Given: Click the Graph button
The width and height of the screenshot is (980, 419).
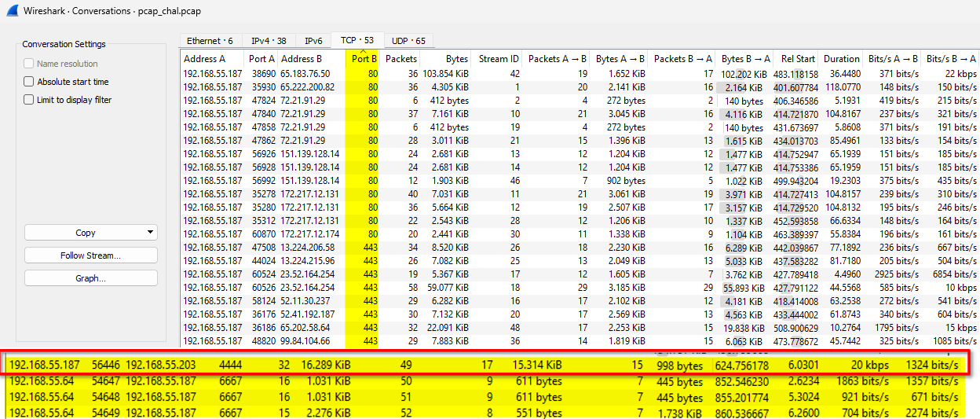Looking at the screenshot, I should (91, 278).
